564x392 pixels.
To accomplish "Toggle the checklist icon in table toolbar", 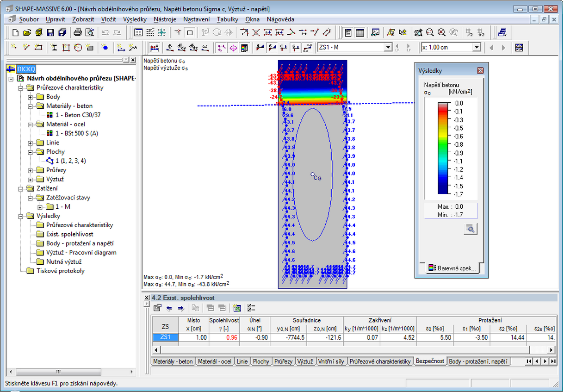I will tap(251, 308).
